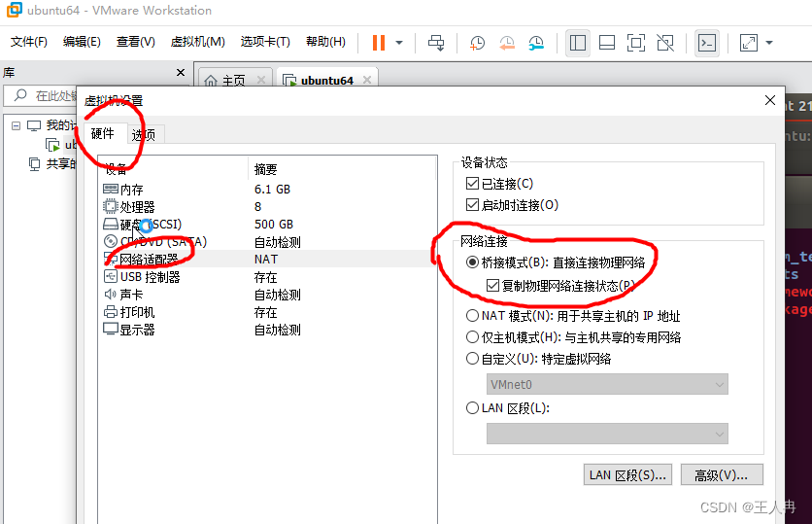Close the 虚拟机设置 dialog
This screenshot has width=812, height=524.
coord(770,100)
